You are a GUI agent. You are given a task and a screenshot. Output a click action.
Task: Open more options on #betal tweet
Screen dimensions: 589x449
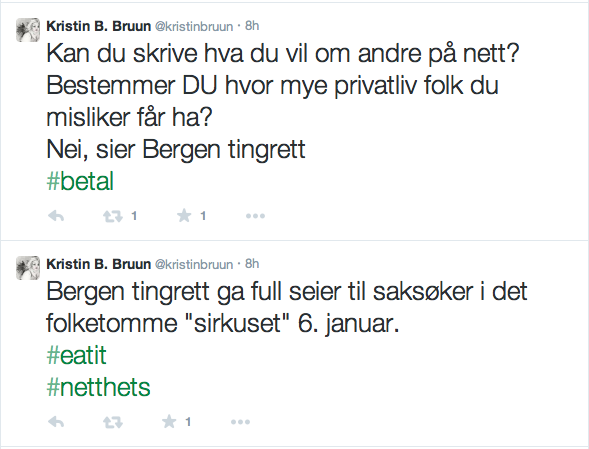point(255,216)
